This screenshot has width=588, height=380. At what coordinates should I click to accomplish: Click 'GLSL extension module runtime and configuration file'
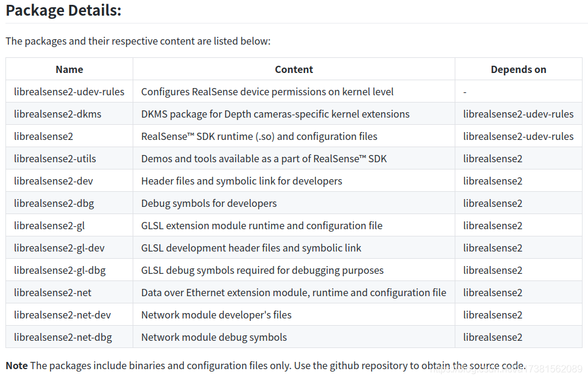(x=262, y=226)
